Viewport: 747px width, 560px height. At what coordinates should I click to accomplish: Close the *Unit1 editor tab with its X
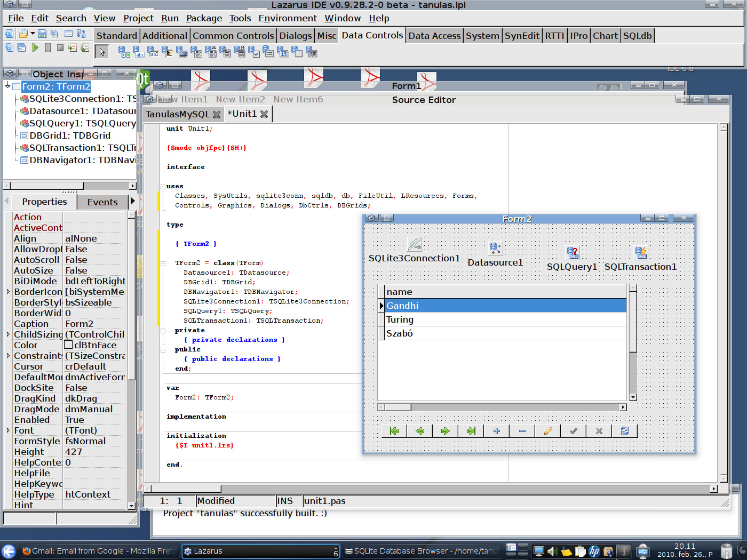pos(264,114)
